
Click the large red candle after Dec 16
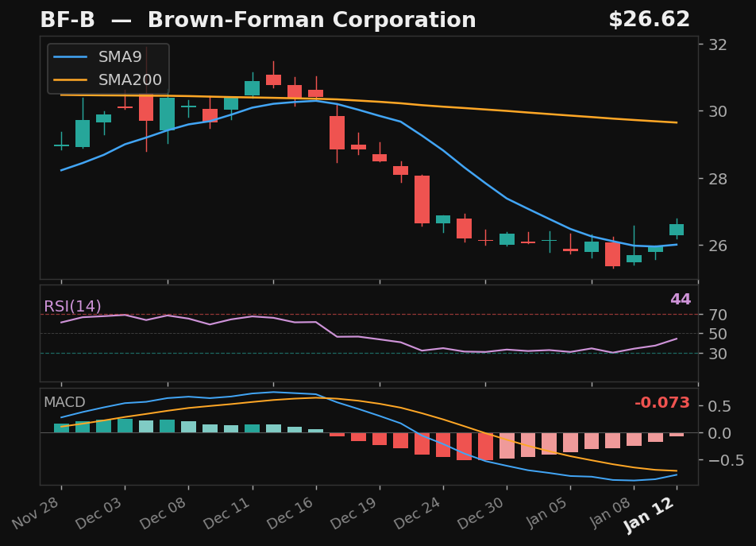tap(337, 133)
